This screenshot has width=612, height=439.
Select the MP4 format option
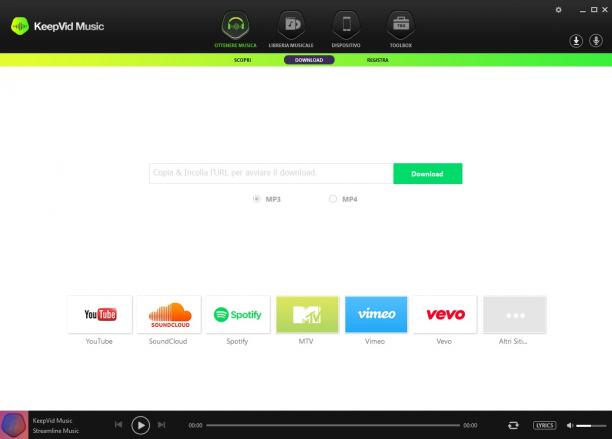click(x=333, y=199)
